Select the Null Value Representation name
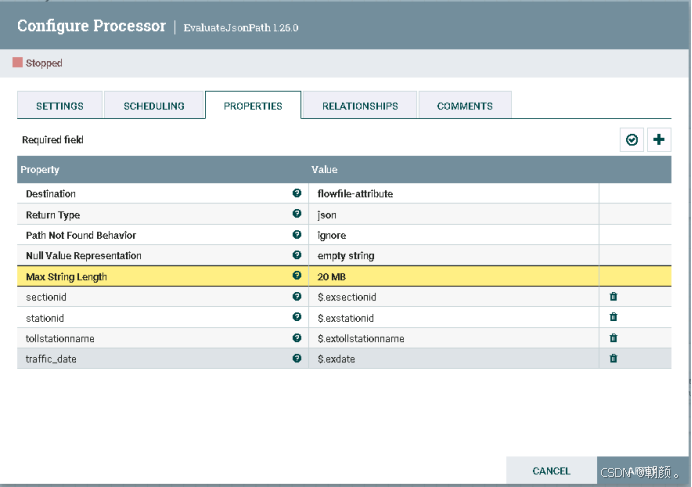Viewport: 692px width, 487px height. click(83, 256)
